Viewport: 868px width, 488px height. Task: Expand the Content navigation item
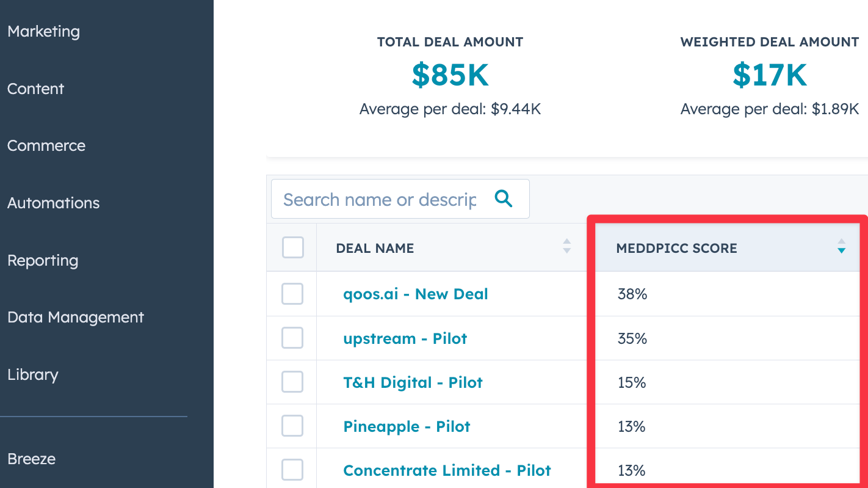(35, 89)
